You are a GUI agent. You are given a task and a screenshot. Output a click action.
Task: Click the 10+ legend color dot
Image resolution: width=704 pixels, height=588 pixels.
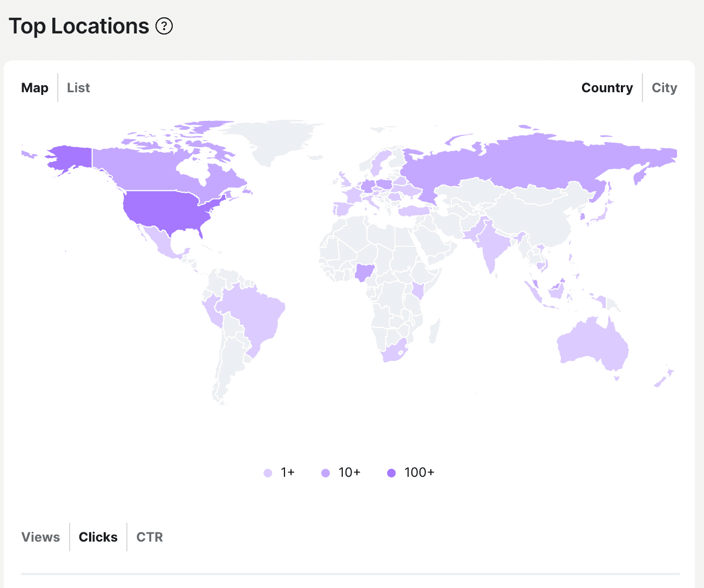pos(326,473)
